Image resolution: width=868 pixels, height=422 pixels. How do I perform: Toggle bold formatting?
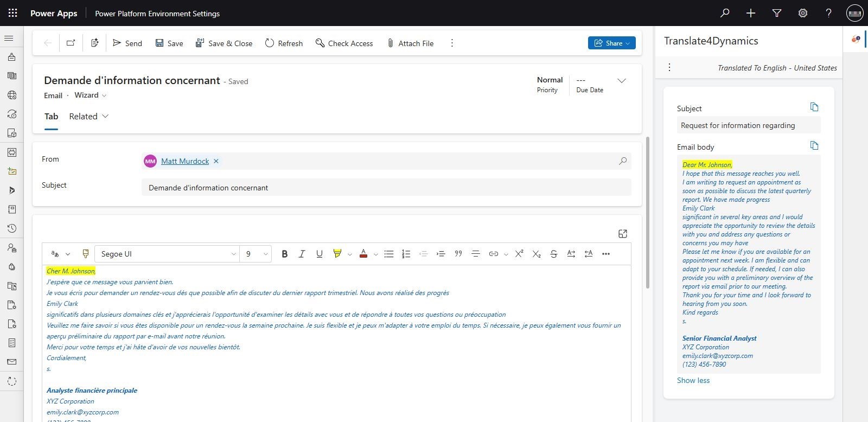click(x=284, y=254)
